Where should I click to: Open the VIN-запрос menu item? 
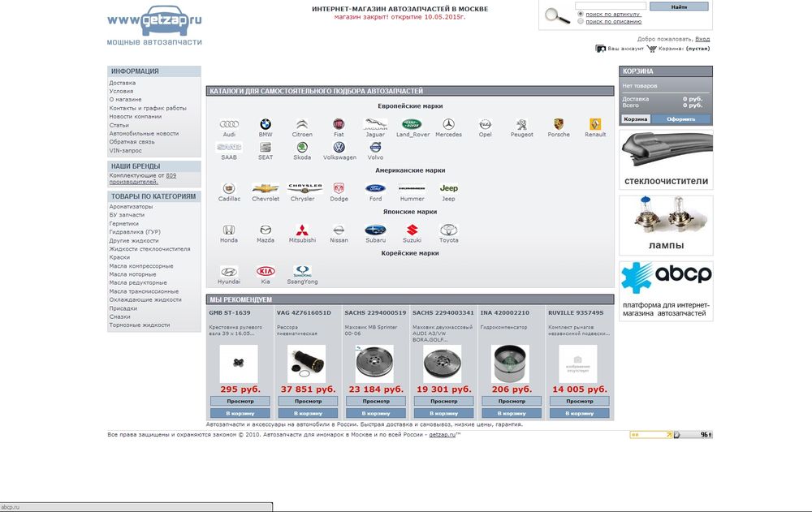[x=125, y=151]
